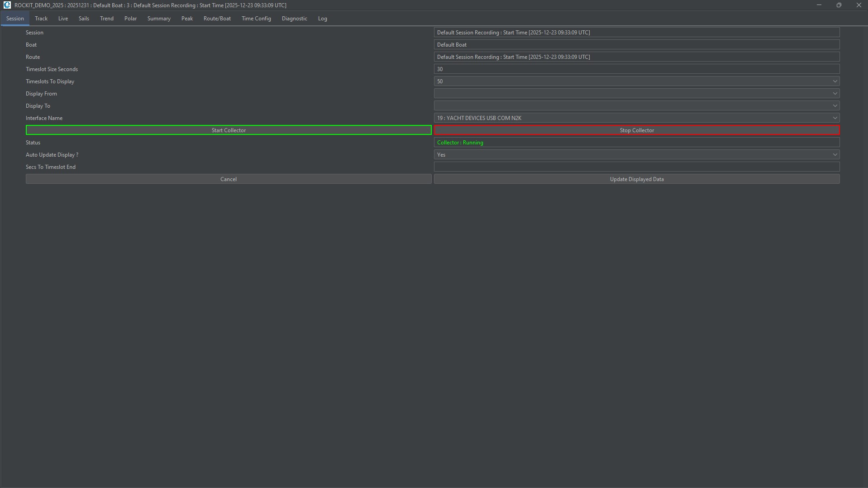Click the Boat name field
Image resolution: width=868 pixels, height=488 pixels.
[636, 45]
